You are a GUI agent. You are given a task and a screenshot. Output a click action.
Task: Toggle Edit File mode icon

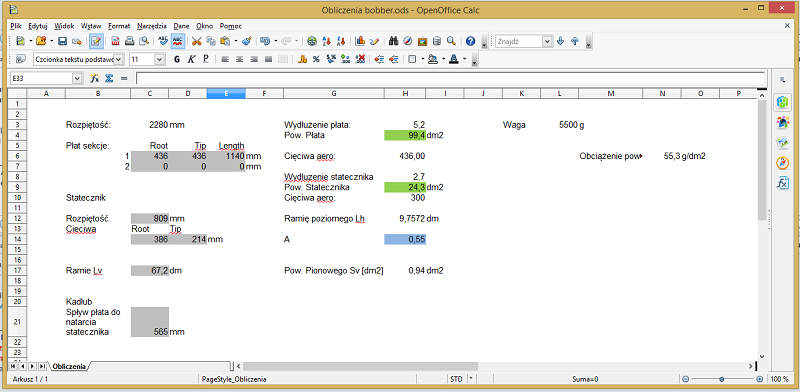click(x=96, y=41)
